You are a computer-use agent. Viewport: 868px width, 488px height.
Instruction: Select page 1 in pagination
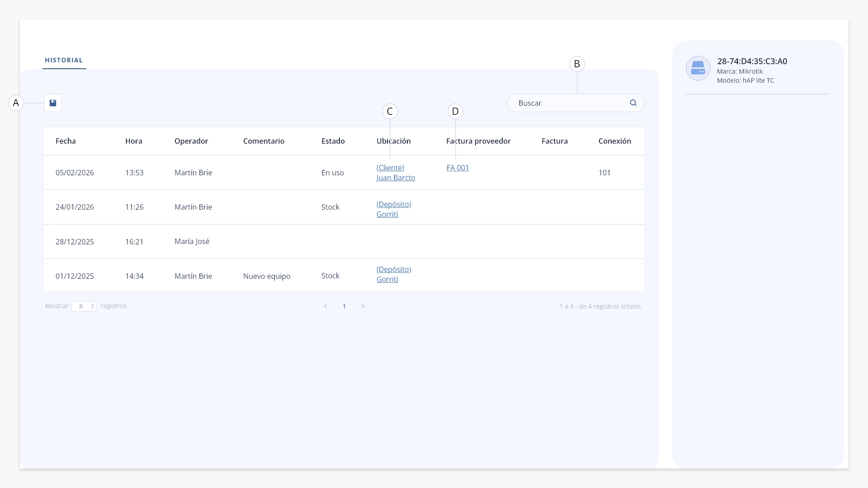[x=344, y=306]
